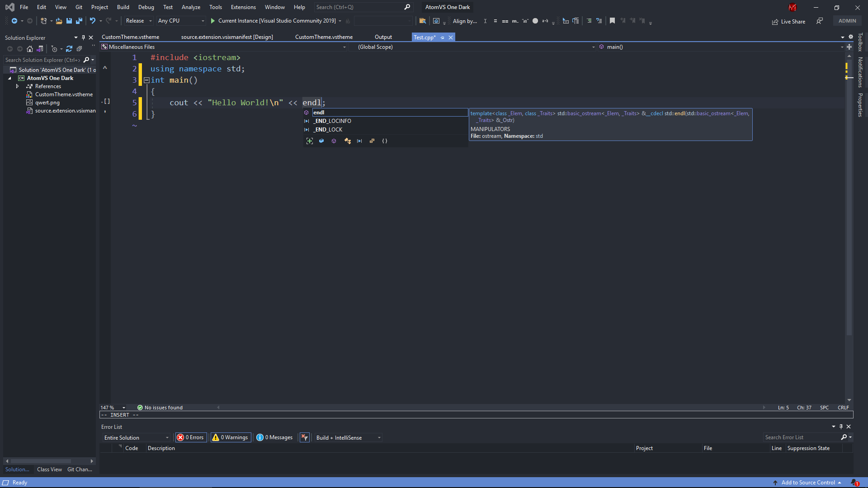Open the Release configuration dropdown
Viewport: 868px width, 488px height.
coord(138,20)
